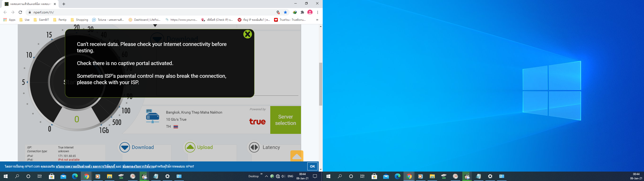
Task: Go back to previous page in Chrome
Action: coord(5,12)
